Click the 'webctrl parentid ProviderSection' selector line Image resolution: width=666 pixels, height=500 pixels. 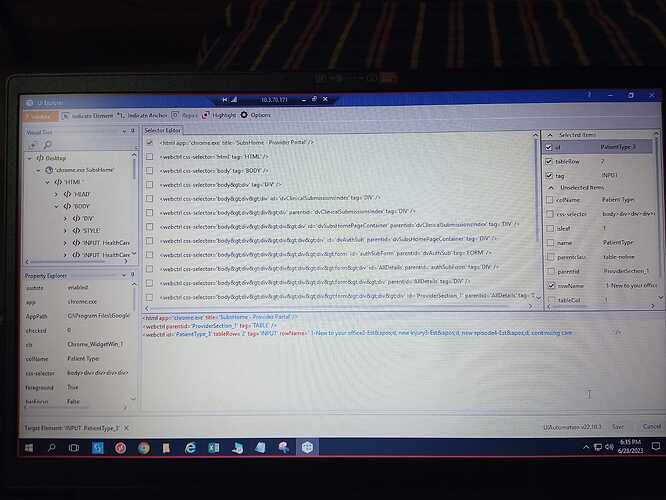coord(210,326)
